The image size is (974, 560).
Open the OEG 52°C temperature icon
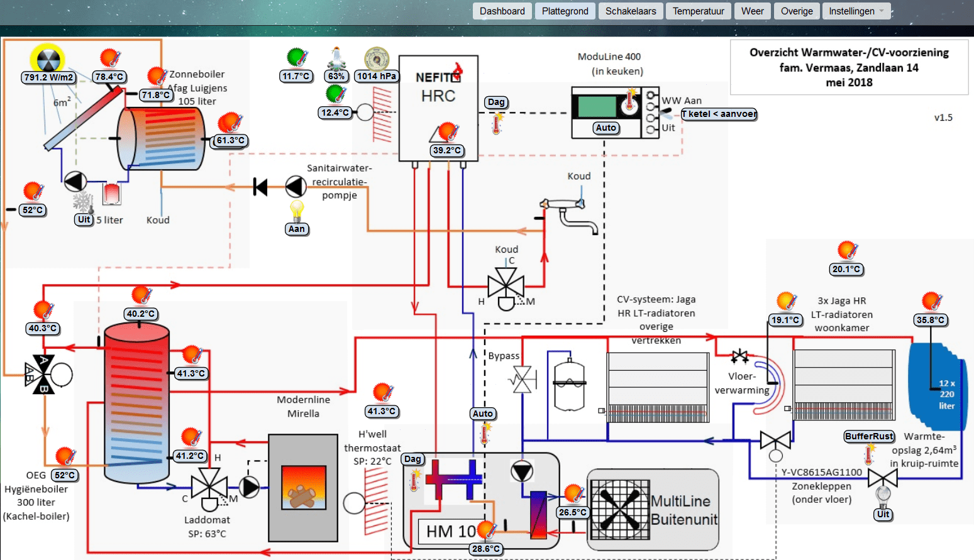coord(65,457)
